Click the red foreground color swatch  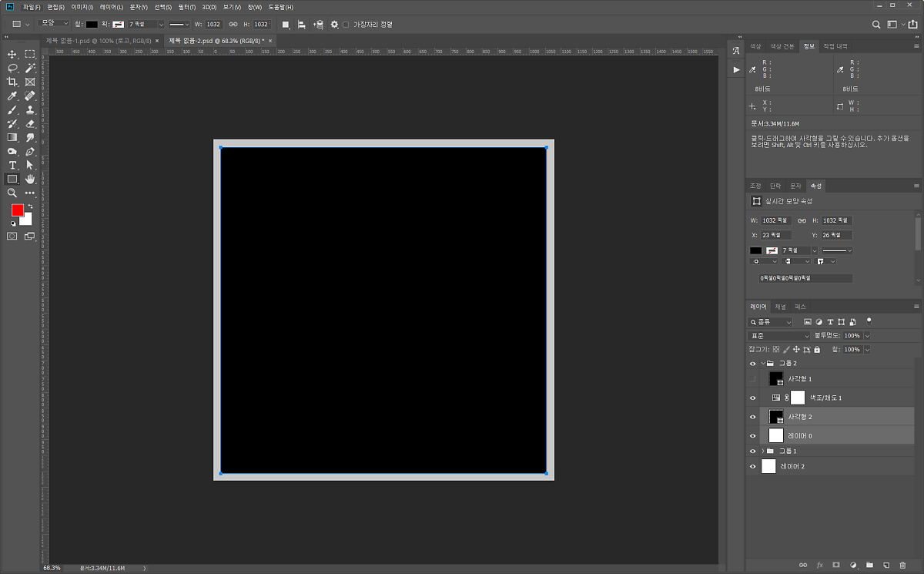tap(18, 210)
